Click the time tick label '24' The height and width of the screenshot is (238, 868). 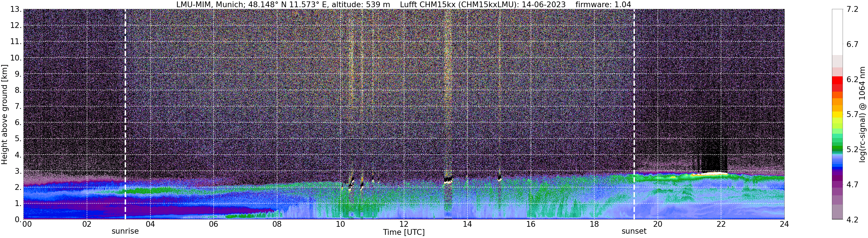pyautogui.click(x=784, y=224)
